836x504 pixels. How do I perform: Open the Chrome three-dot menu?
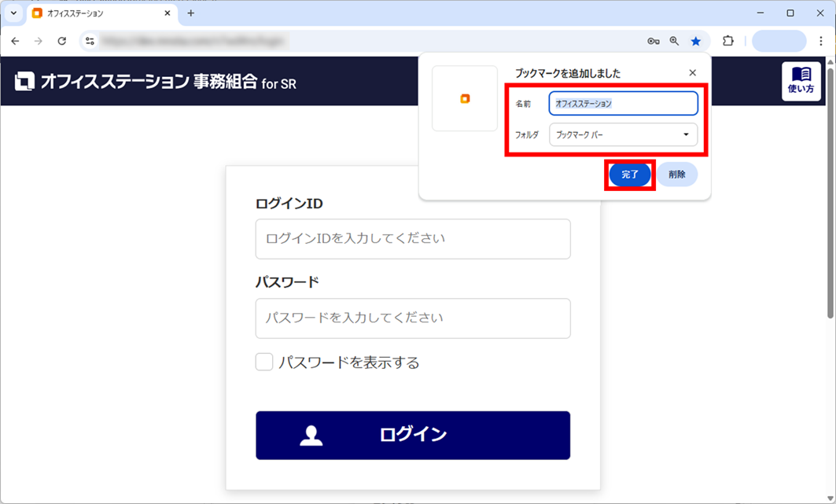[821, 41]
